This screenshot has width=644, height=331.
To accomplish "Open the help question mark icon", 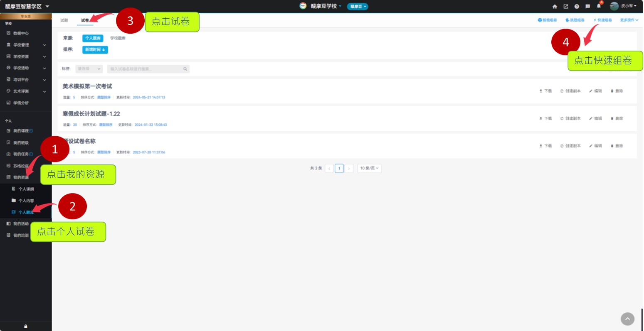I will [577, 6].
